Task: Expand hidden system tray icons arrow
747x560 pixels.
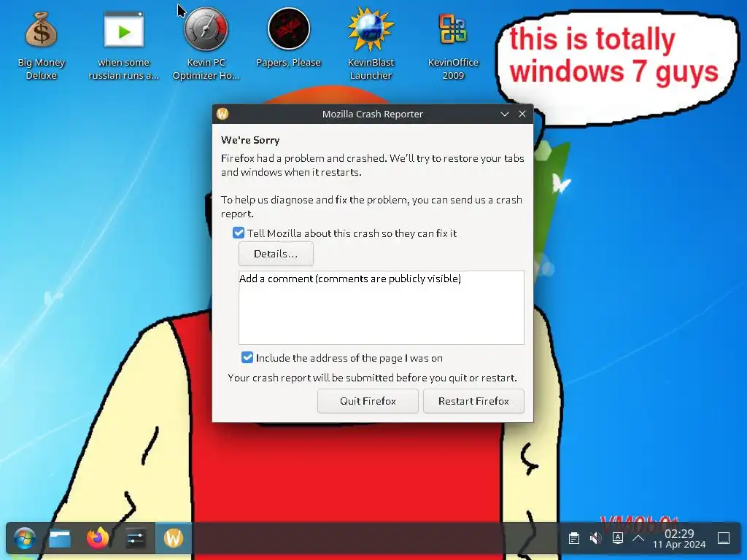Action: pos(638,539)
